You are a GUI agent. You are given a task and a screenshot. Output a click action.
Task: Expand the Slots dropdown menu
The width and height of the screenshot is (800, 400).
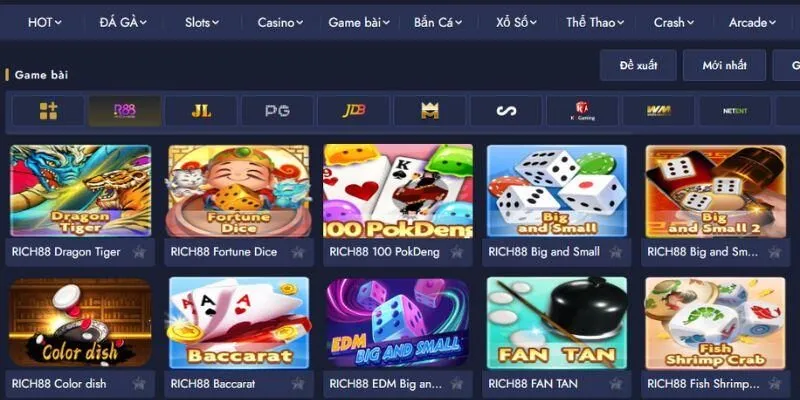click(x=202, y=22)
